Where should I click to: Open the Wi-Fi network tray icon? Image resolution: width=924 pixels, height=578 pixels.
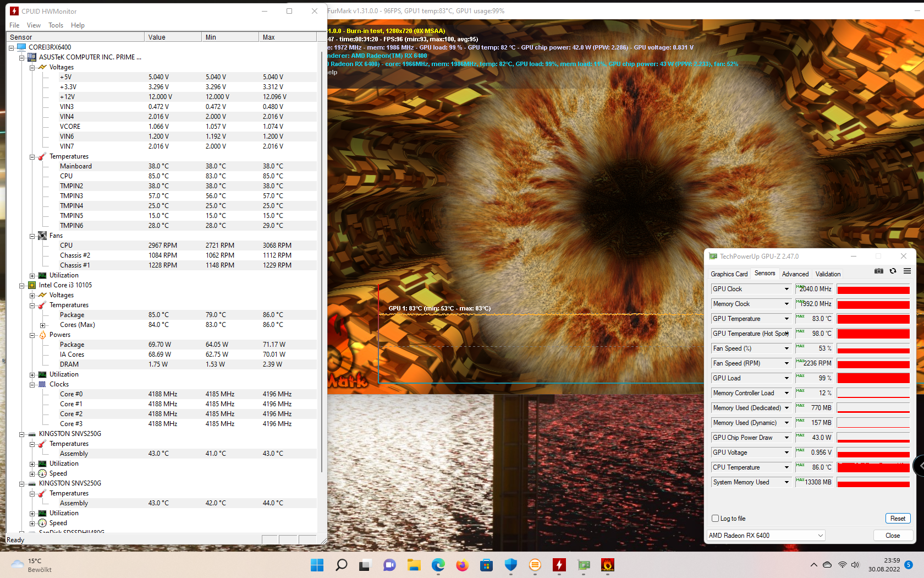click(842, 565)
